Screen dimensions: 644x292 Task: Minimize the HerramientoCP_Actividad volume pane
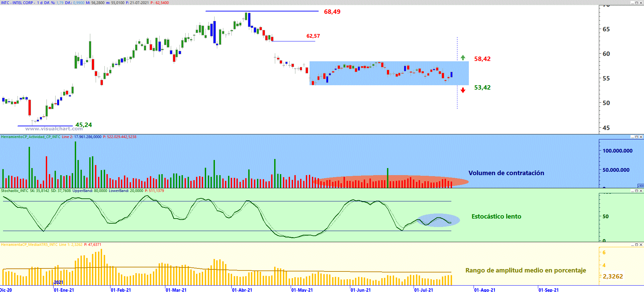tap(632, 137)
